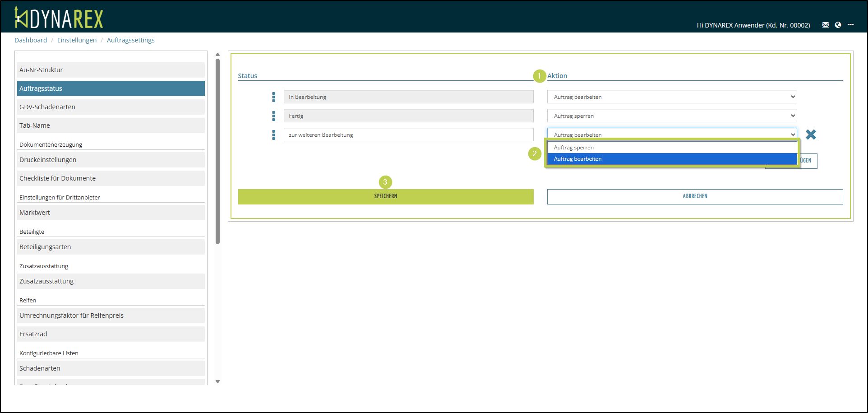Open action dropdown for In Bearbeitung

coord(671,97)
